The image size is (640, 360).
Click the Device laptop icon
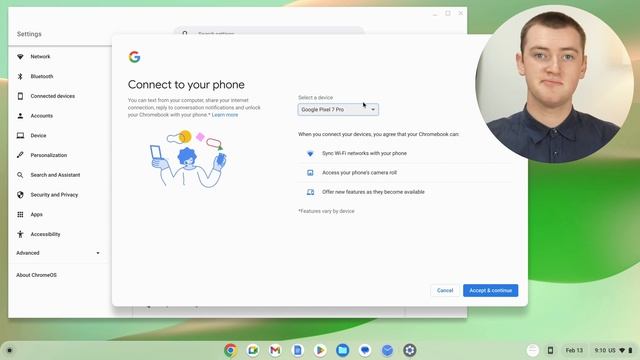[x=20, y=136]
